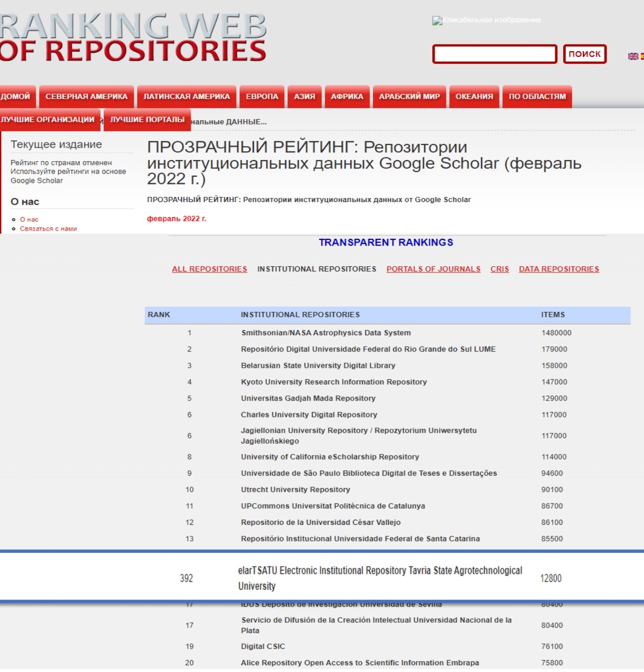
Task: Click the 94600 items value
Action: 552,473
